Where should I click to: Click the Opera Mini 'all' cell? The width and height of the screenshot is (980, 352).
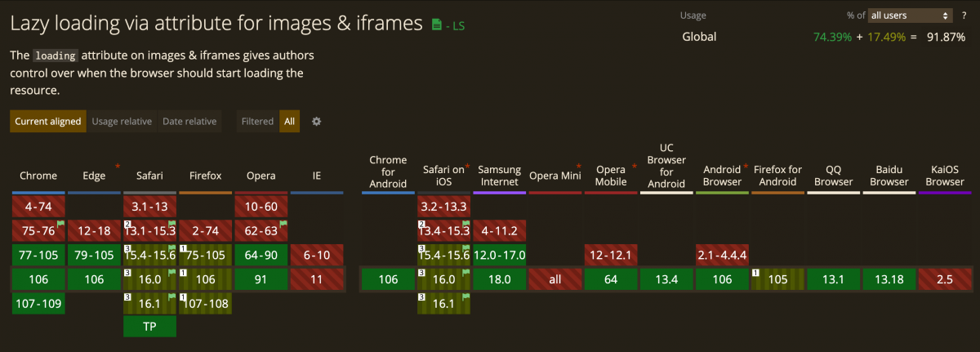click(555, 279)
